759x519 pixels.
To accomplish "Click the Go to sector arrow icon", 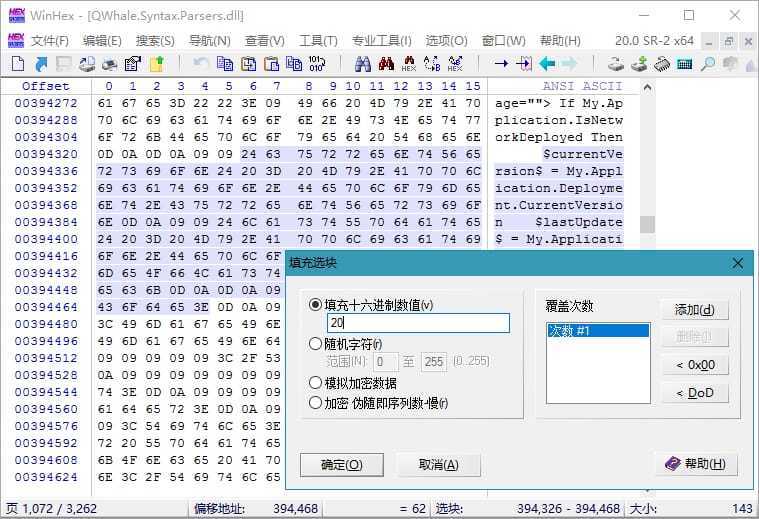I will click(524, 63).
